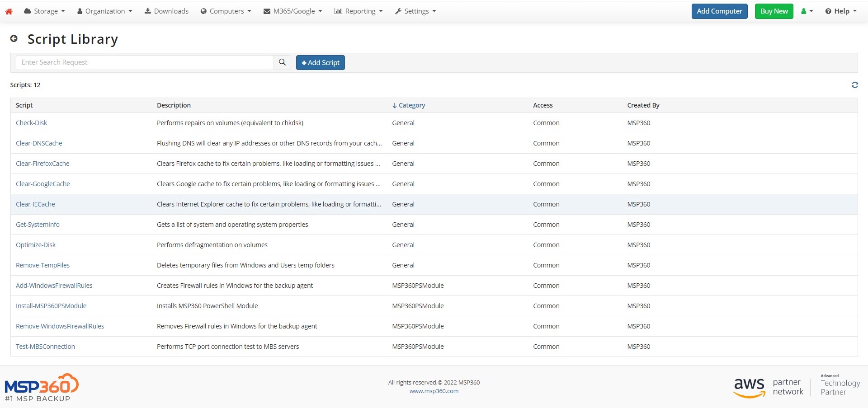This screenshot has width=868, height=408.
Task: Click the General category of Get-SystemInfo
Action: (x=403, y=225)
